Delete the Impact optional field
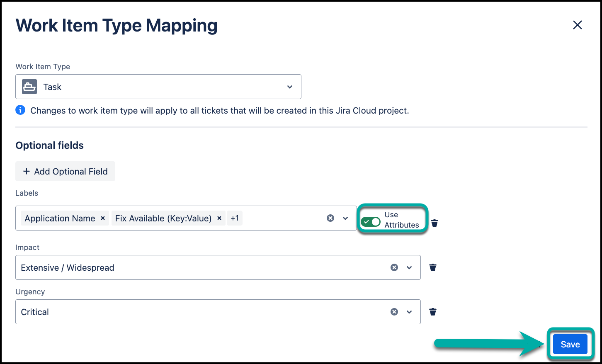The height and width of the screenshot is (364, 602). click(x=433, y=267)
